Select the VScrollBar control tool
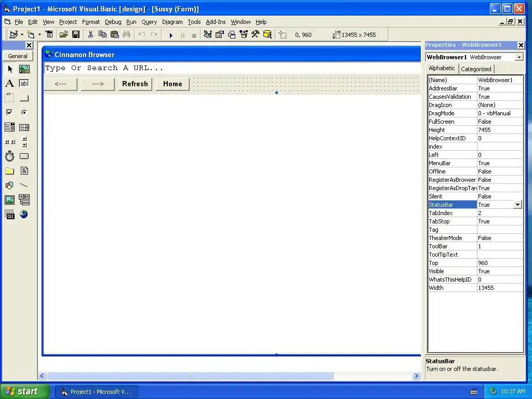Image resolution: width=532 pixels, height=399 pixels. (24, 142)
